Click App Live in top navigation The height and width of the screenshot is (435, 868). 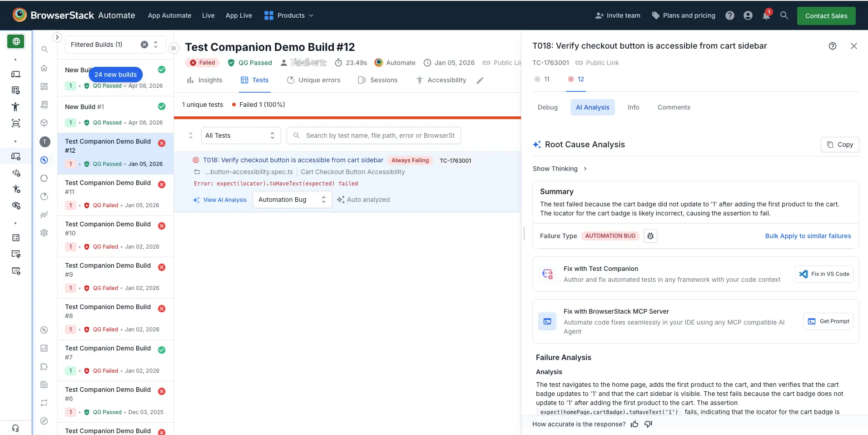[238, 15]
